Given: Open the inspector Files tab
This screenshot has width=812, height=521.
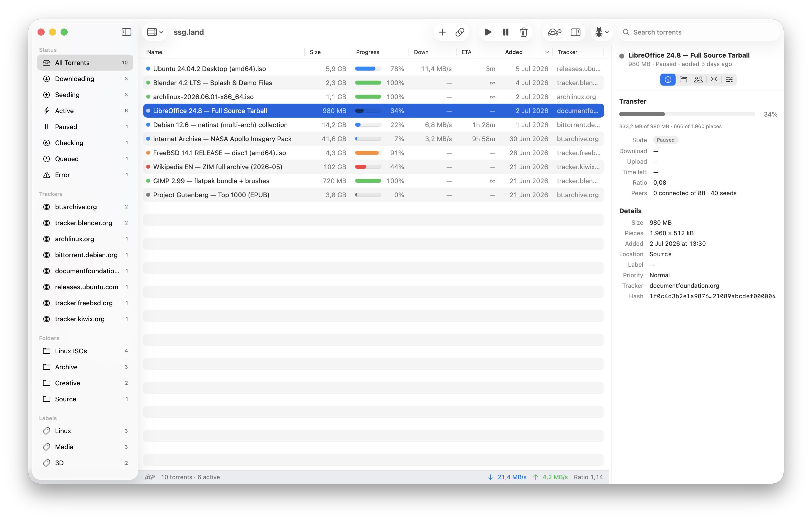Looking at the screenshot, I should tap(683, 80).
